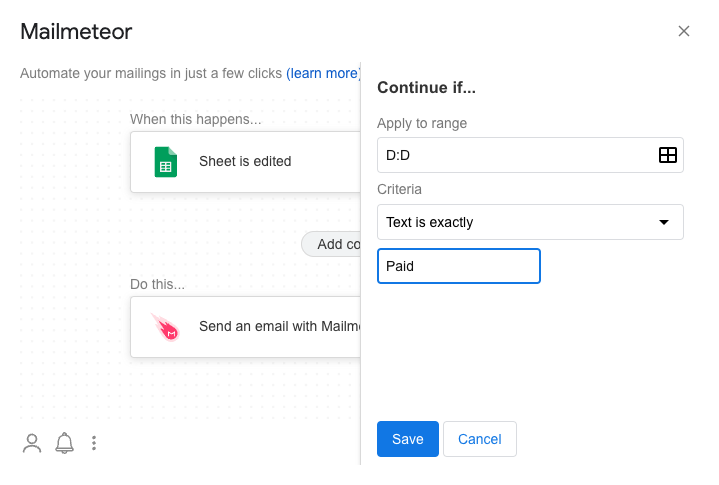Click the Add condition button
The image size is (719, 485).
pyautogui.click(x=331, y=244)
